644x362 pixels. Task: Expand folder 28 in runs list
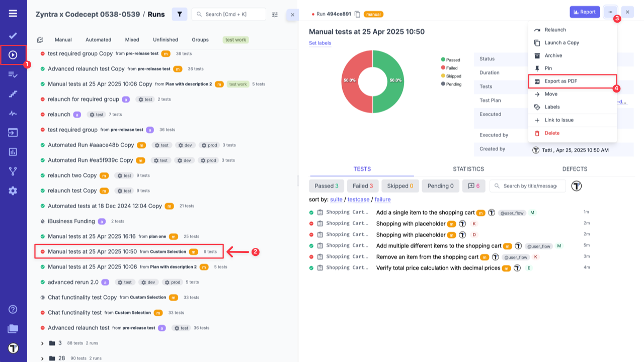pyautogui.click(x=42, y=358)
